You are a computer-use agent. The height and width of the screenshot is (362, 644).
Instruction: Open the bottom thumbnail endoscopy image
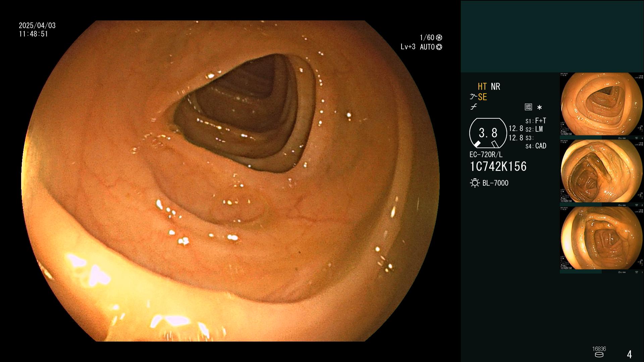pyautogui.click(x=602, y=239)
